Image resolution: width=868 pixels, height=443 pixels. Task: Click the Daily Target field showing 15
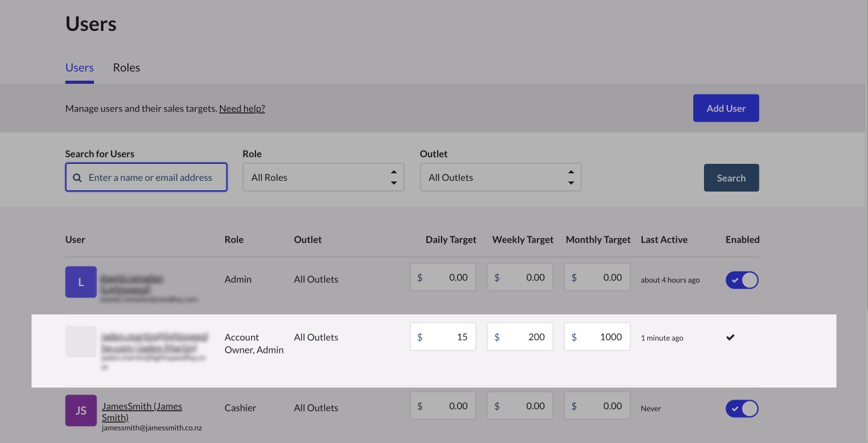(443, 337)
